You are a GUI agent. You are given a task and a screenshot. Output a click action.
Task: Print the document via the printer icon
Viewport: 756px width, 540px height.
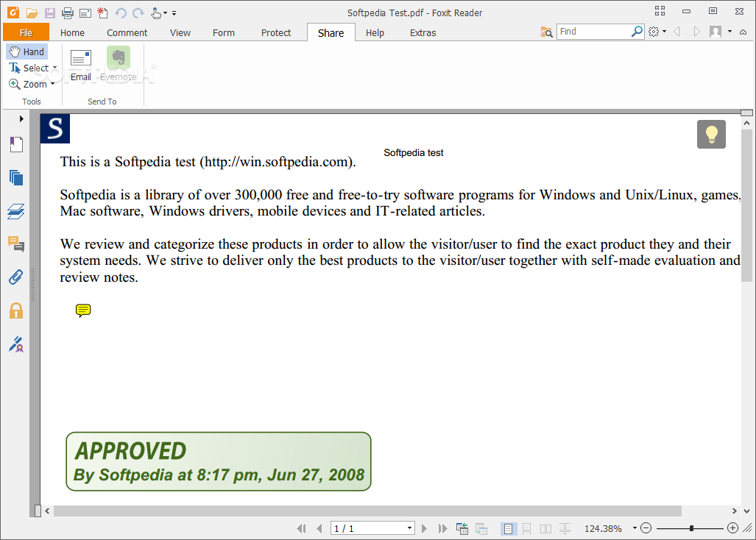click(x=68, y=13)
